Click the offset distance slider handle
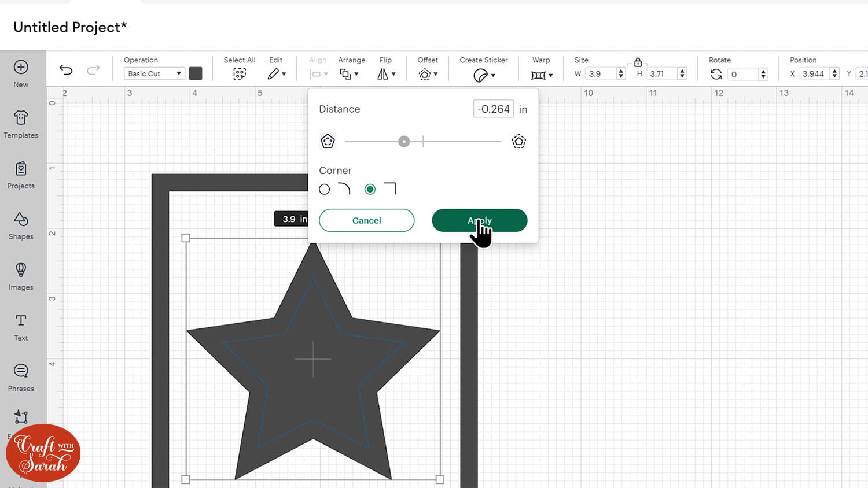868x488 pixels. pos(404,142)
